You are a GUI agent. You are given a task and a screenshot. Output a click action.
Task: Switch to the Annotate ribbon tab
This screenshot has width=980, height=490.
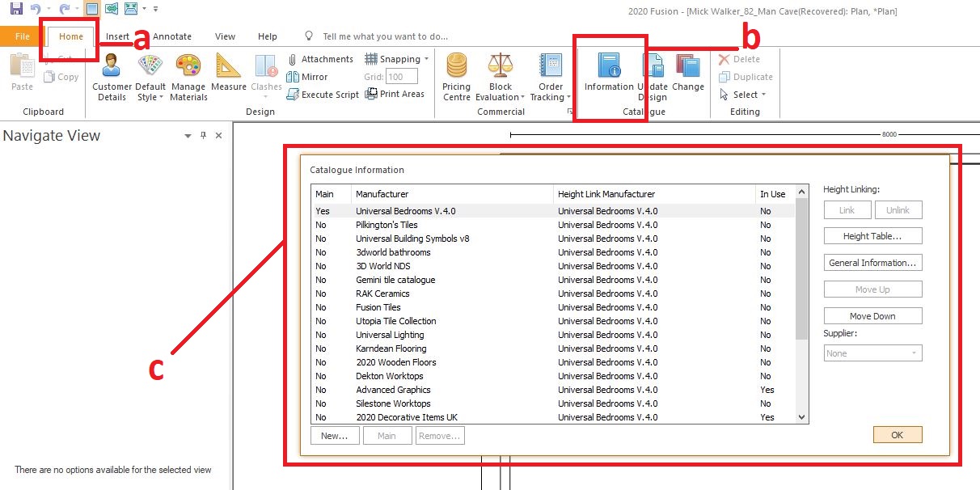pyautogui.click(x=172, y=36)
